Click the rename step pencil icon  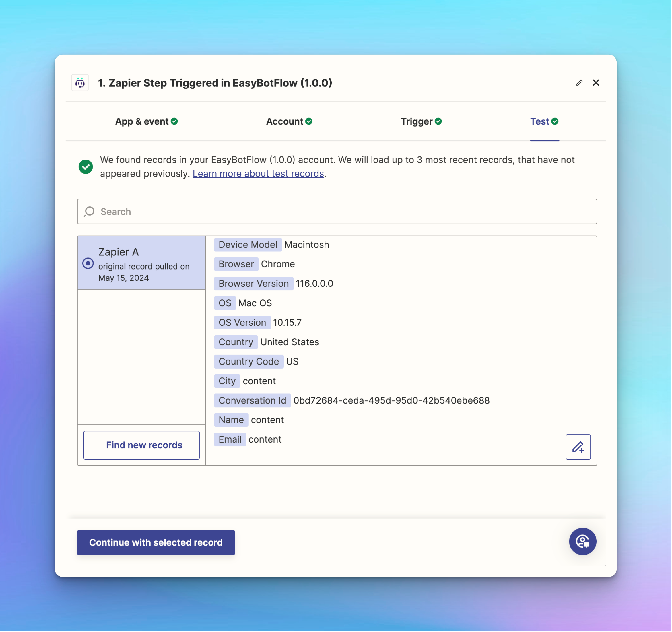(579, 83)
